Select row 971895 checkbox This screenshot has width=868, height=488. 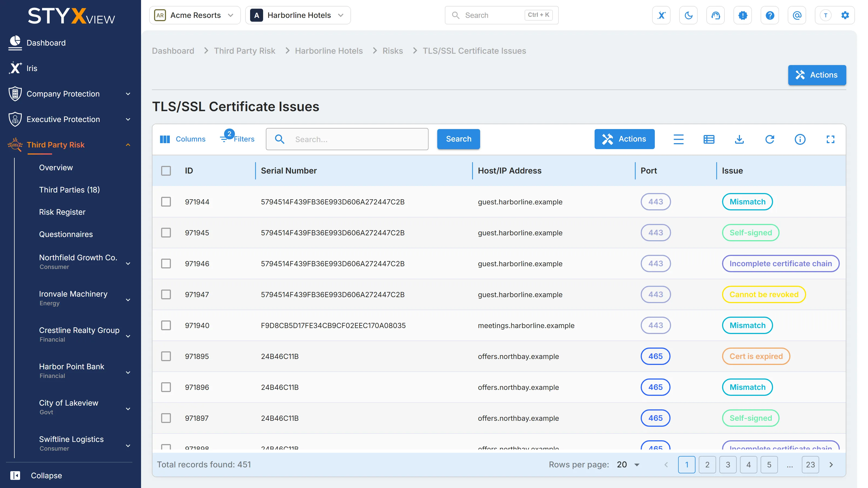[166, 356]
